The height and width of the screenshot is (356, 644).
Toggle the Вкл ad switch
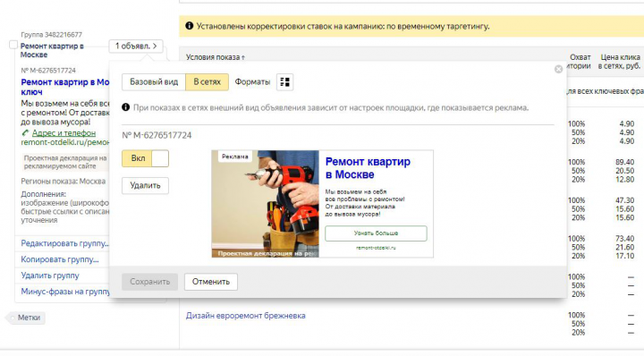(146, 158)
